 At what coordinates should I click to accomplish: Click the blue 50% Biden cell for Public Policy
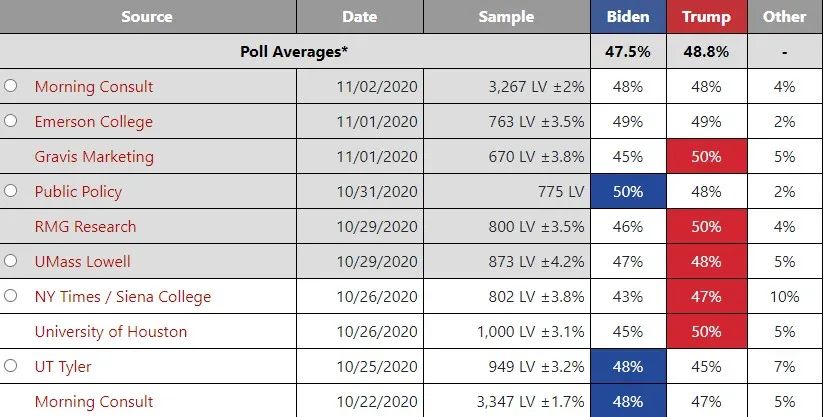click(629, 191)
